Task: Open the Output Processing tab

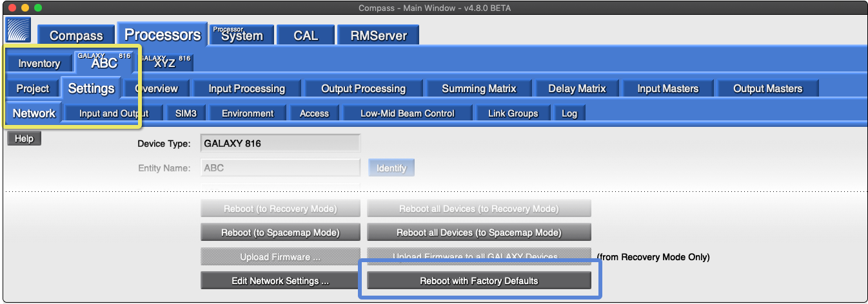Action: 363,88
